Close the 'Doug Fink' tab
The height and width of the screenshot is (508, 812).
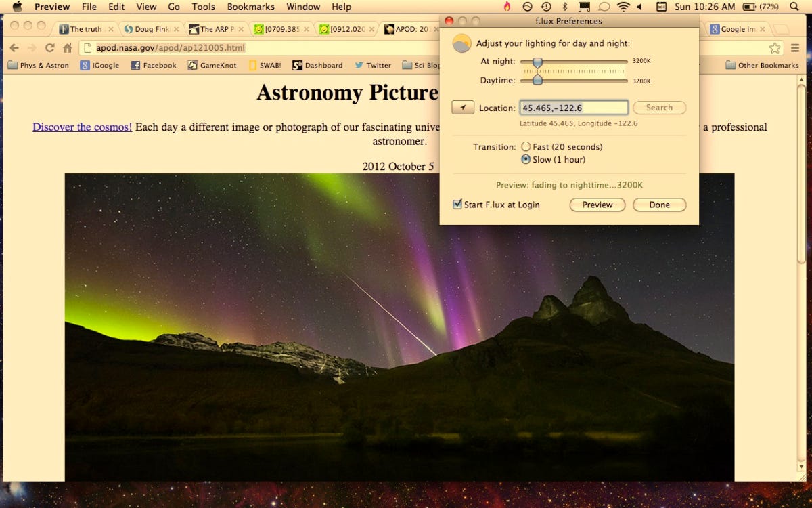pos(176,29)
